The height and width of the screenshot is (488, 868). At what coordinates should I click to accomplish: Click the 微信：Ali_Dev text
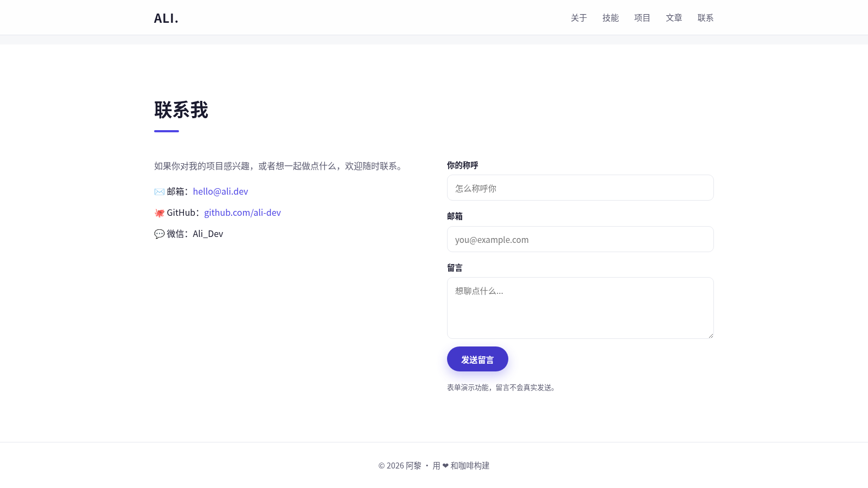tap(195, 234)
